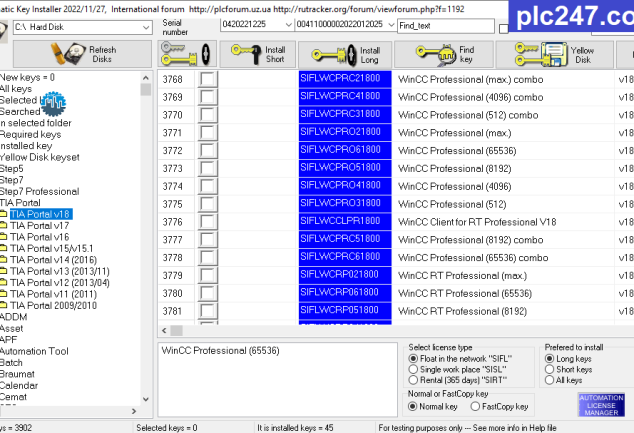Image resolution: width=634 pixels, height=433 pixels.
Task: Select Automation Tool in the tree
Action: (34, 351)
